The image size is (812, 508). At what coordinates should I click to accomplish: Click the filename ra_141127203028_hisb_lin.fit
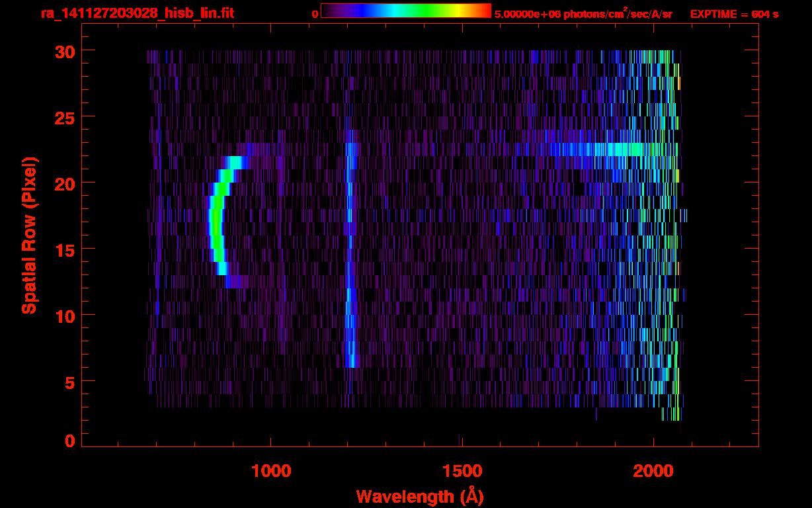click(x=137, y=13)
